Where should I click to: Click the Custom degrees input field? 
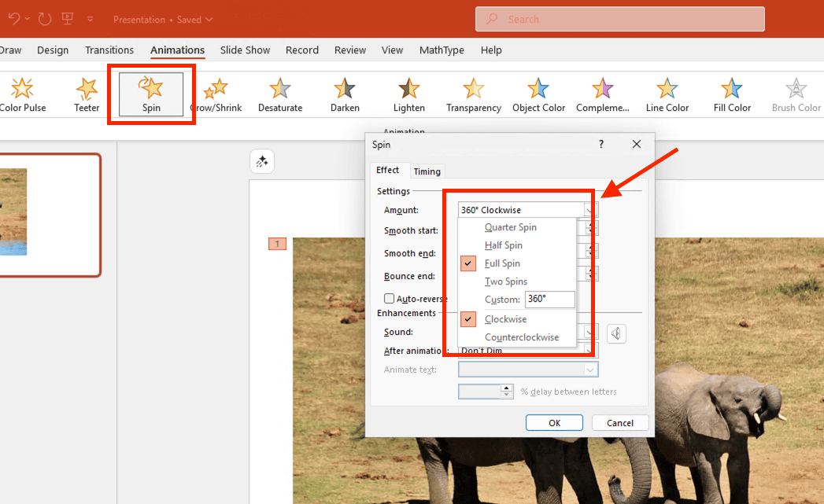[549, 300]
